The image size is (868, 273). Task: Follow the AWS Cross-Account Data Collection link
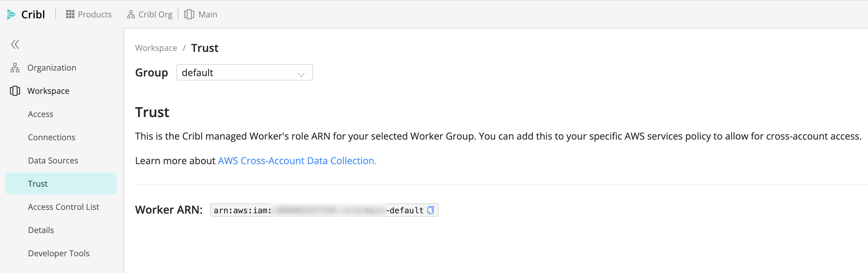[297, 161]
